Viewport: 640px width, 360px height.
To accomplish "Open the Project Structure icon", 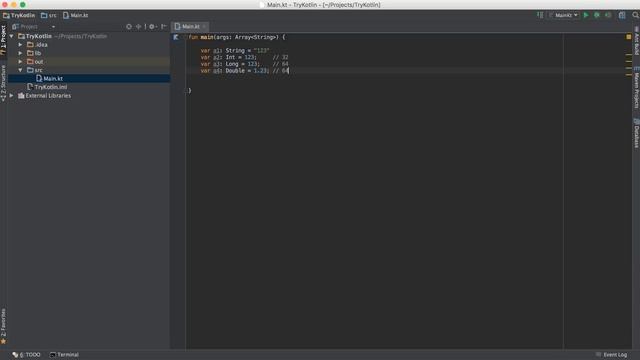I will pyautogui.click(x=622, y=15).
